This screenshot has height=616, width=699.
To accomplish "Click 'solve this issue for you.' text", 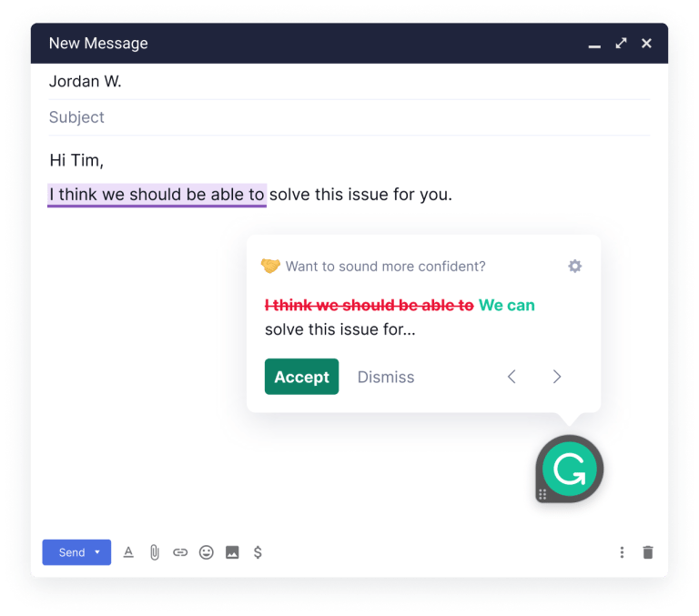I will pyautogui.click(x=360, y=195).
